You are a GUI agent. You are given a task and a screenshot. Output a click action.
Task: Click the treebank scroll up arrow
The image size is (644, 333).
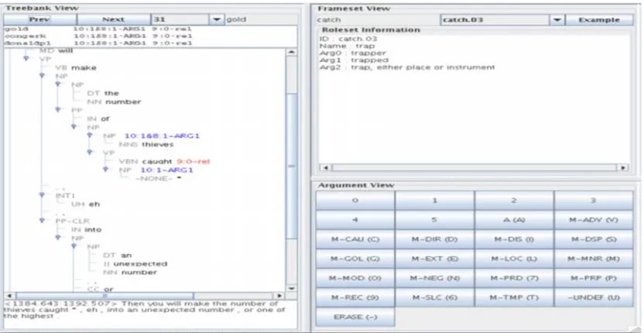pos(291,52)
